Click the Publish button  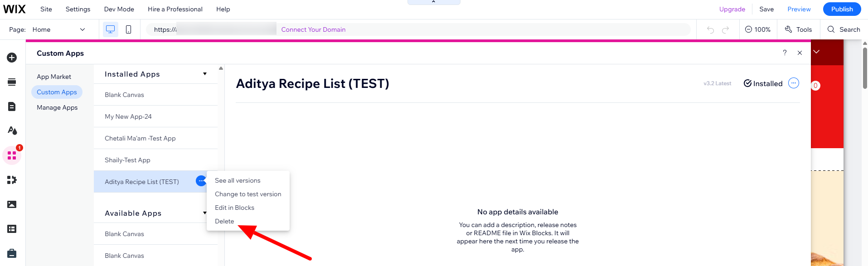pos(842,9)
